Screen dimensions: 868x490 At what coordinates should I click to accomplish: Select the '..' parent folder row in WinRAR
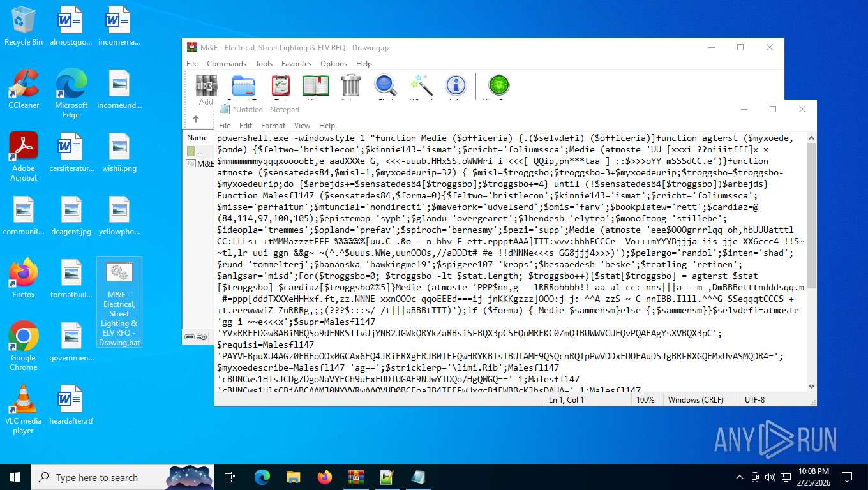[x=200, y=152]
